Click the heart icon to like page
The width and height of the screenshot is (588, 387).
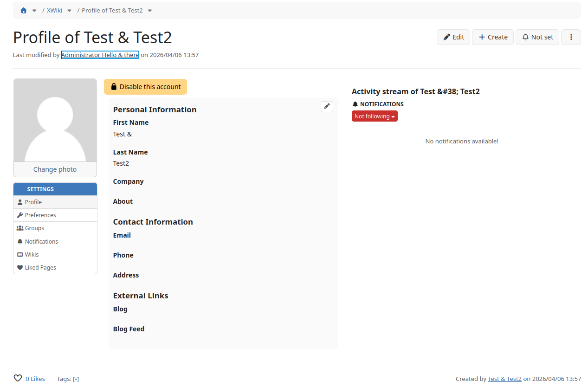[18, 378]
